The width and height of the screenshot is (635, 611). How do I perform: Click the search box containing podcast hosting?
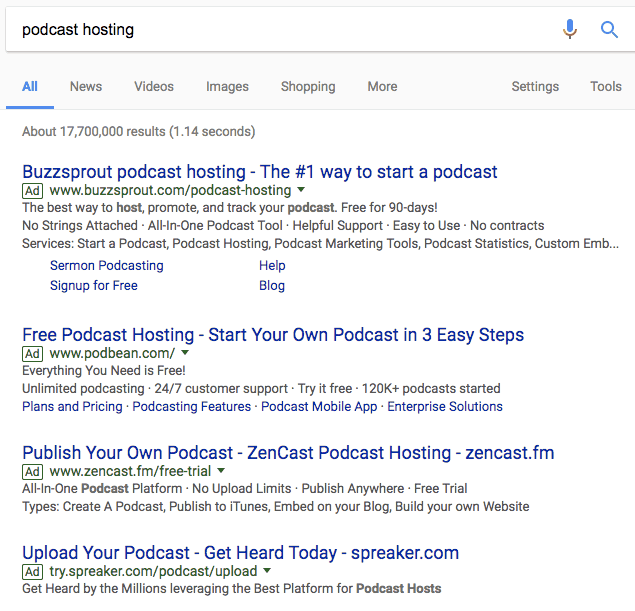280,29
